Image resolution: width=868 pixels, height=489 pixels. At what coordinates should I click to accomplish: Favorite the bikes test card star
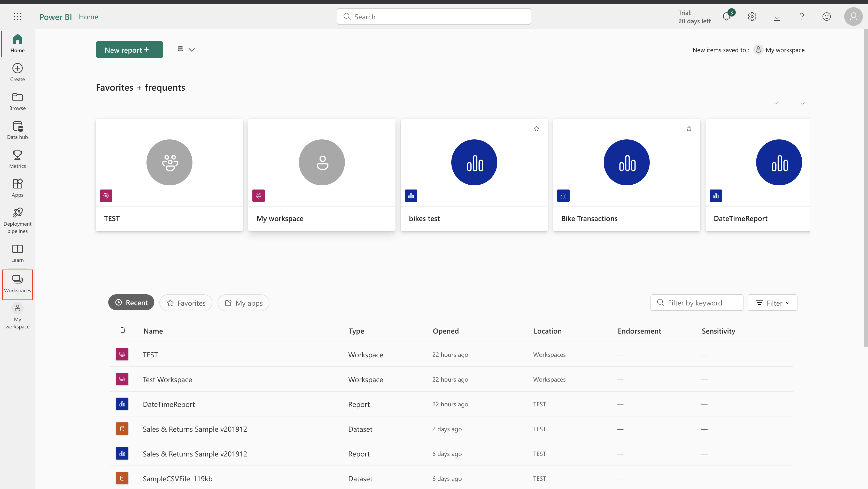tap(537, 129)
